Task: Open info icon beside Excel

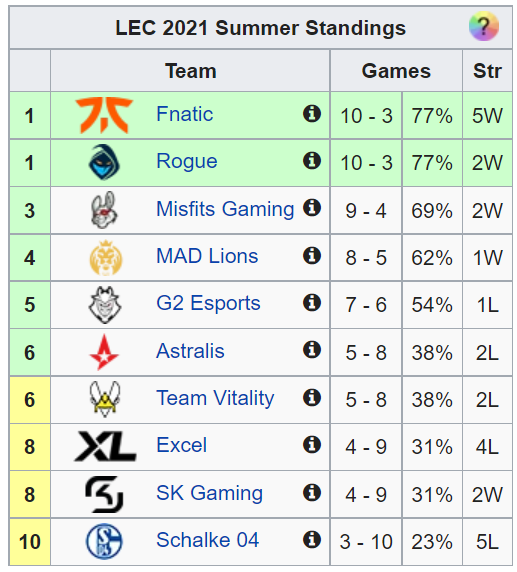Action: (x=312, y=445)
